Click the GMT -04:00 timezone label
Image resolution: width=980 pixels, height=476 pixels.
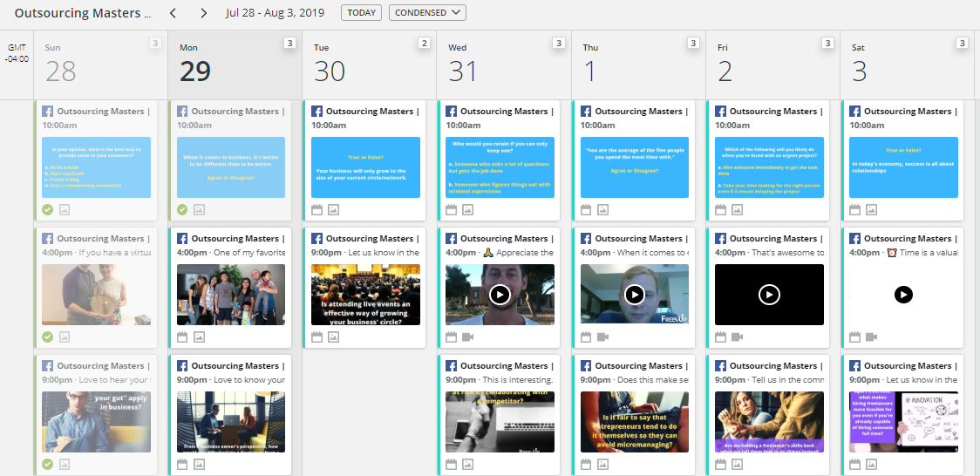point(17,53)
